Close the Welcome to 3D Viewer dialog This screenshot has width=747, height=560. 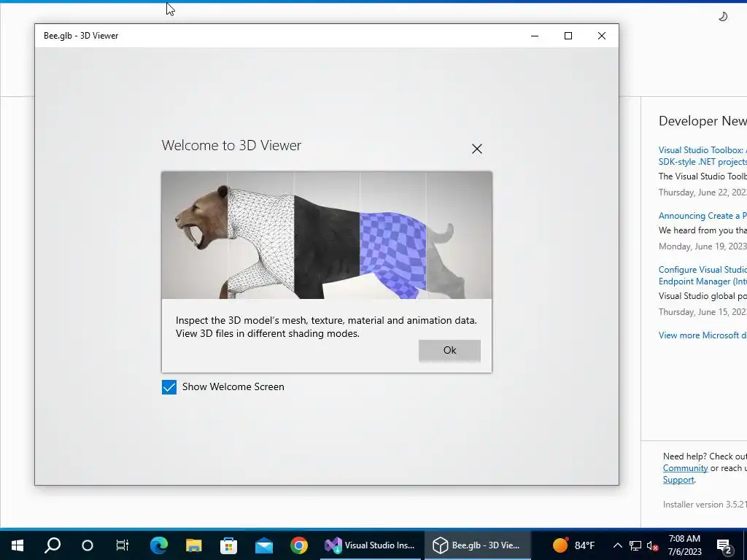[477, 149]
